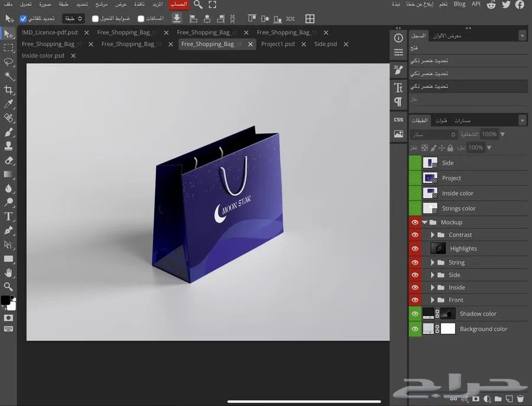Viewport: 532px width, 406px height.
Task: Open the Properties sliders panel icon
Action: pyautogui.click(x=398, y=52)
